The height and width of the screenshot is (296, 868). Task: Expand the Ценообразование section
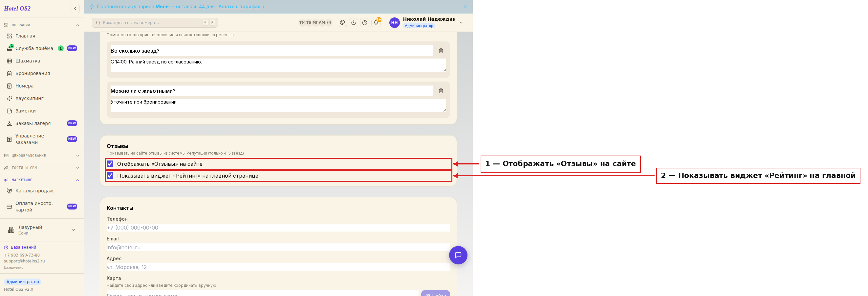click(42, 156)
